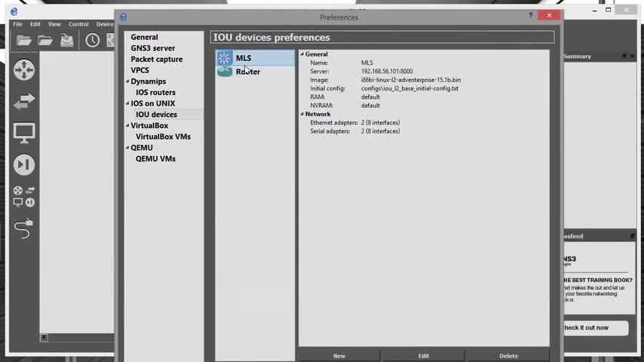Click the GNS3 logo in Preferences title bar
The width and height of the screenshot is (644, 362).
click(x=123, y=17)
